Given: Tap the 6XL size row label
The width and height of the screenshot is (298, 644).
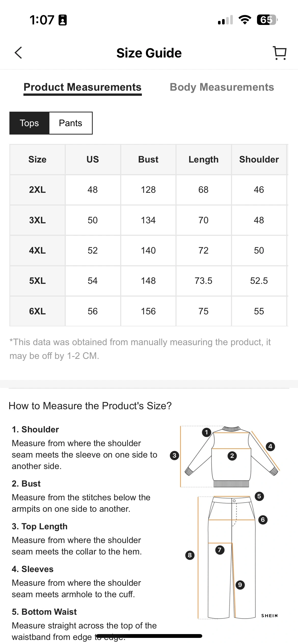Looking at the screenshot, I should coord(37,311).
